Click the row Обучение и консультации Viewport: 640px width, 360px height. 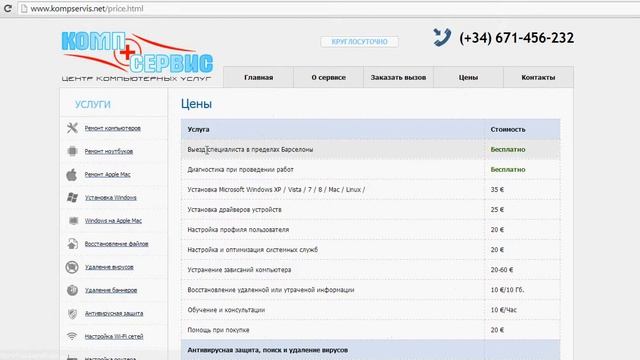pyautogui.click(x=371, y=310)
